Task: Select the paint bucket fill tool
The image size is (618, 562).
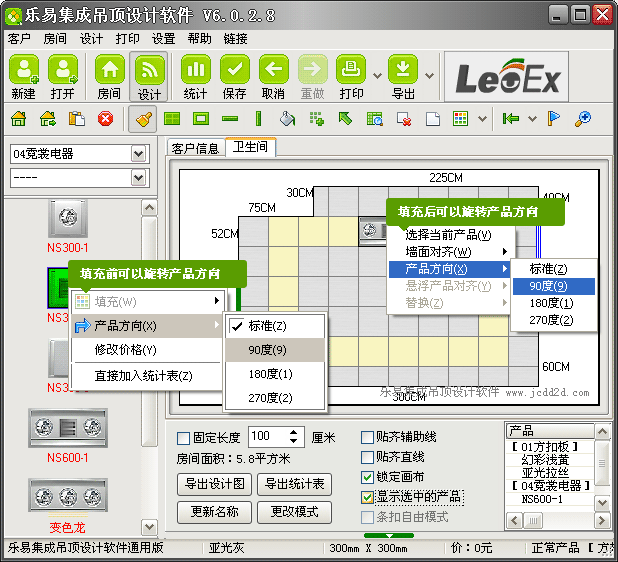Action: click(x=287, y=119)
